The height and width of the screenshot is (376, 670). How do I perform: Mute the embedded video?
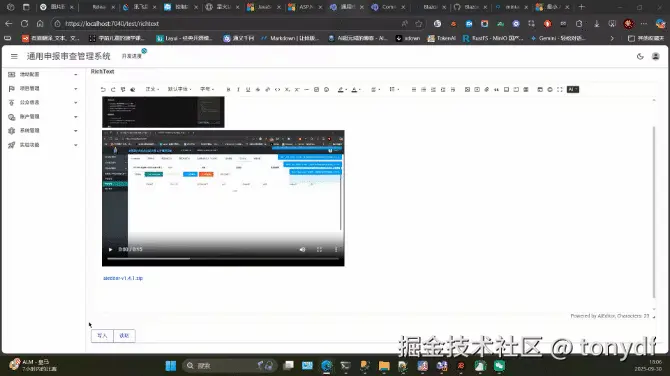[x=303, y=250]
